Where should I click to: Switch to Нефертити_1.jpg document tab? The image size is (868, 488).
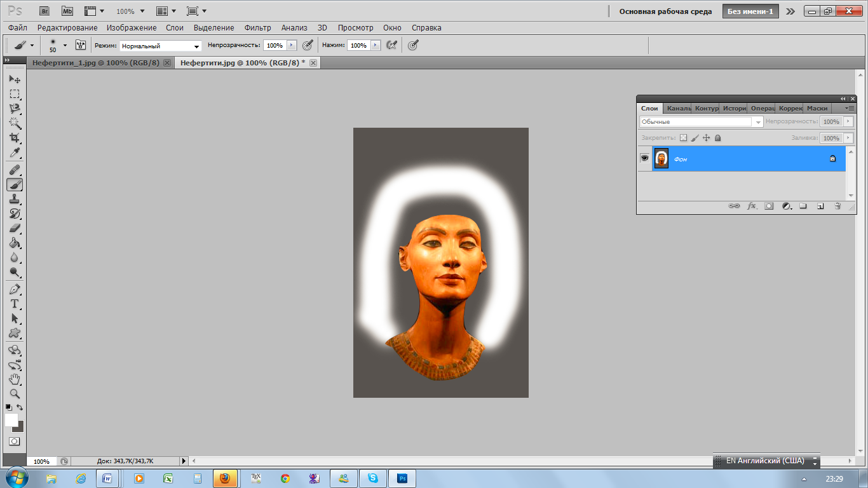coord(96,63)
